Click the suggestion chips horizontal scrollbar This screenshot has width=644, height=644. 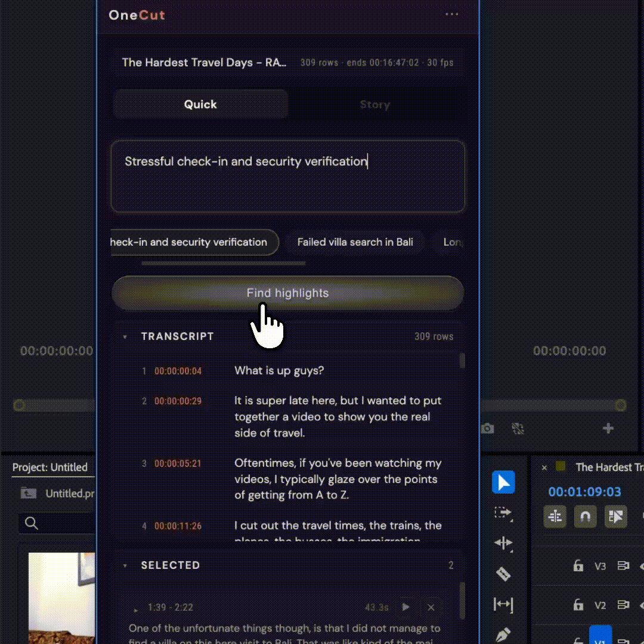pos(224,264)
